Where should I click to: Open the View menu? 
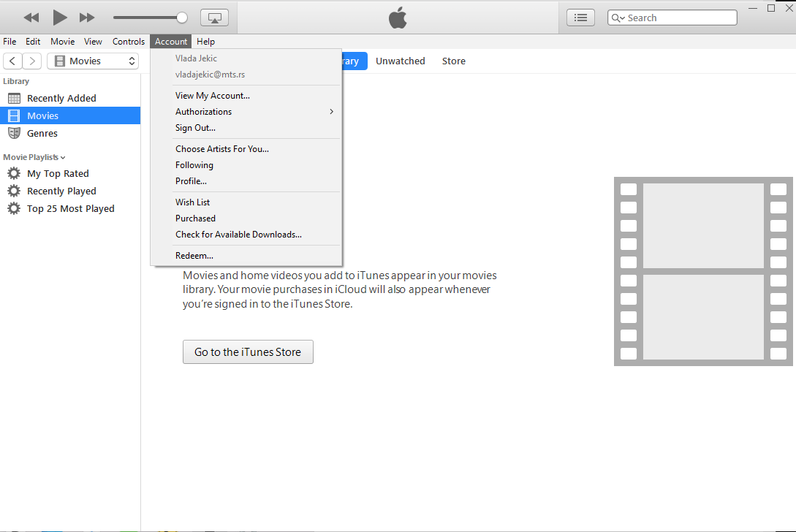click(93, 42)
